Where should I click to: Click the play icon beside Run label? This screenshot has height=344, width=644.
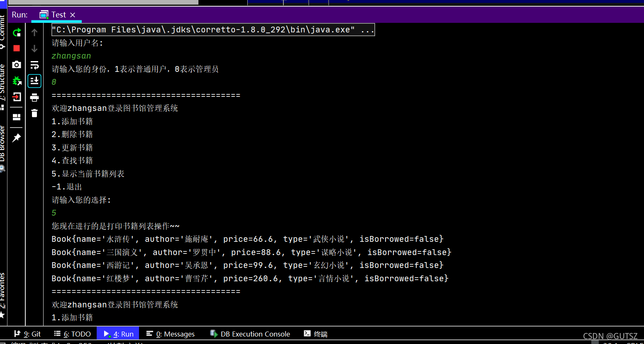pos(107,334)
